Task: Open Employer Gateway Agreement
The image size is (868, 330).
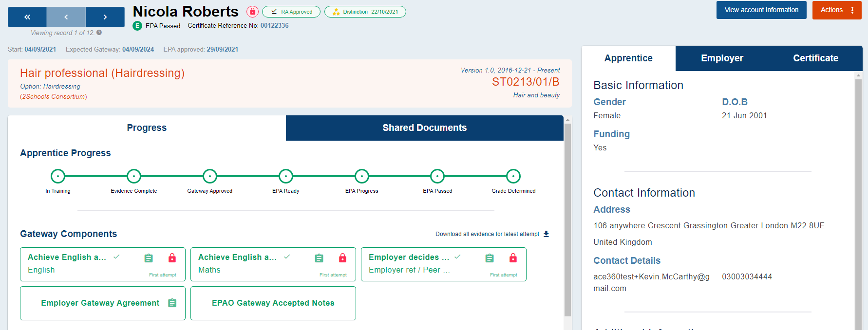Action: [x=103, y=303]
